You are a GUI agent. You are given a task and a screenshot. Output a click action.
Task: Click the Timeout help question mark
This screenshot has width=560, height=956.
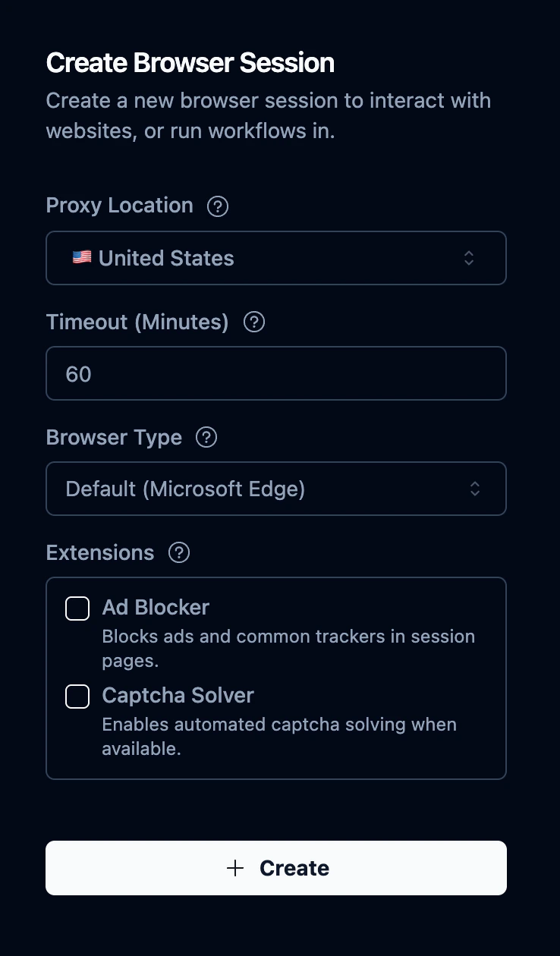pyautogui.click(x=253, y=322)
